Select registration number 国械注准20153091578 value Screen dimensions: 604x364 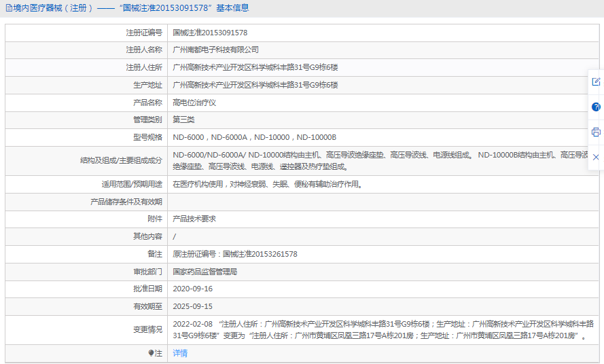[x=210, y=33]
